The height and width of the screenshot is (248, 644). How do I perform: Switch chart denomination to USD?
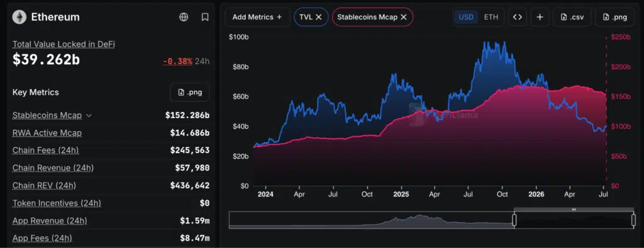click(x=466, y=17)
